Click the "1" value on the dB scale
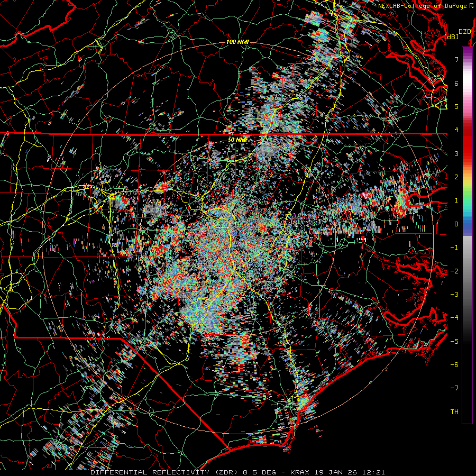The image size is (476, 476). [456, 200]
